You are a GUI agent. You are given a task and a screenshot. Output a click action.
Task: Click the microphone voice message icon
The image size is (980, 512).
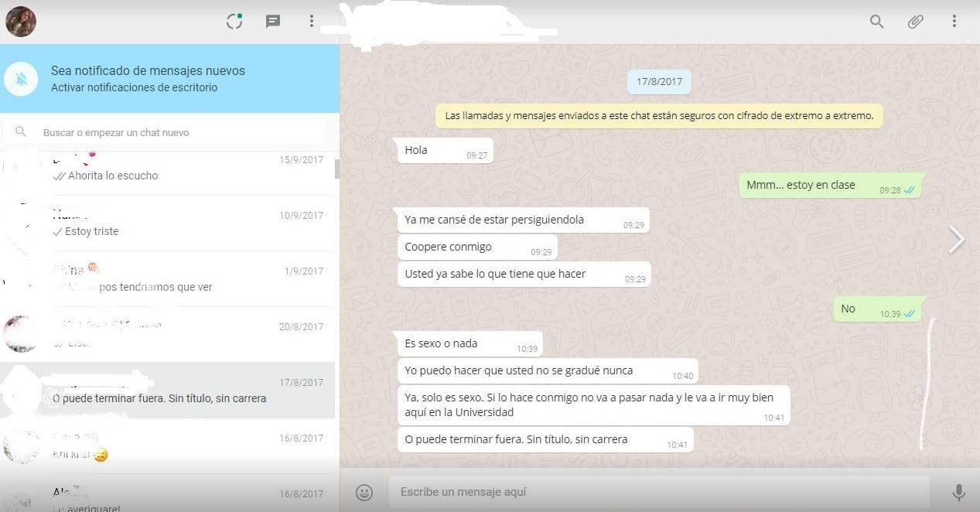click(958, 492)
